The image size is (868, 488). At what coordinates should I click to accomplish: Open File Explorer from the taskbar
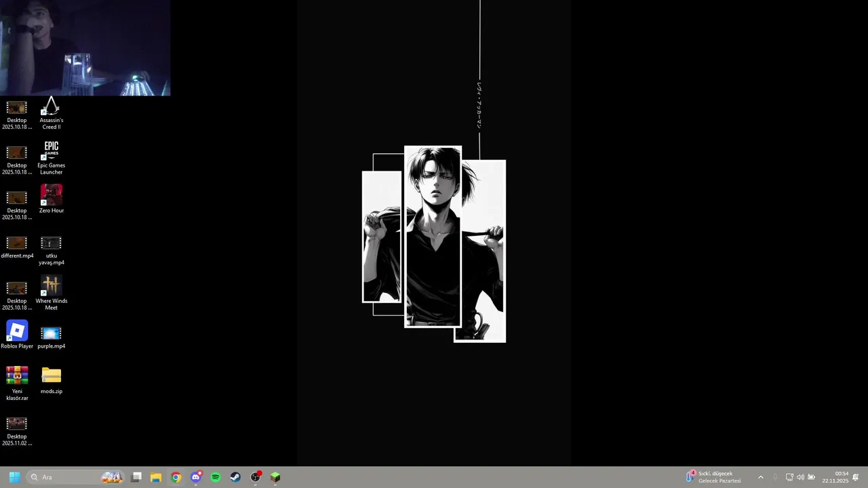pyautogui.click(x=156, y=477)
